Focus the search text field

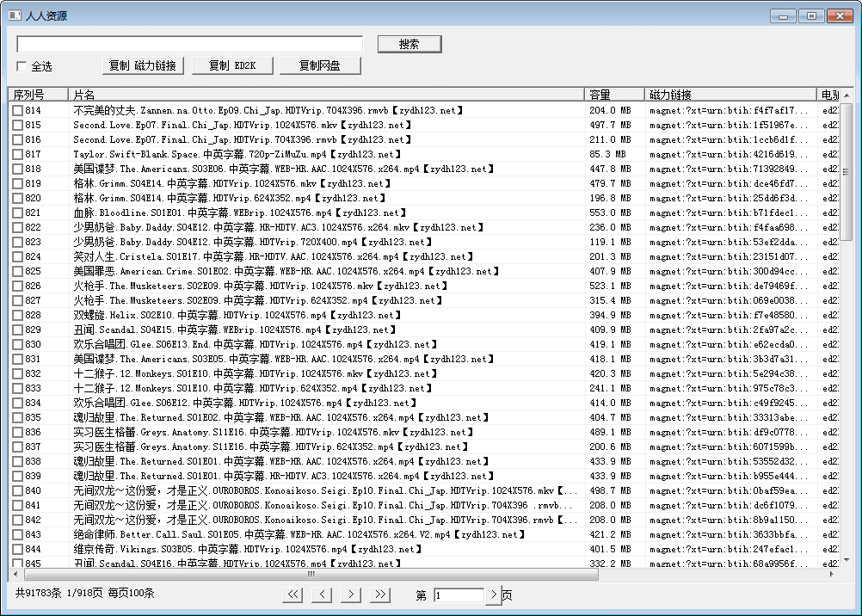(x=190, y=44)
